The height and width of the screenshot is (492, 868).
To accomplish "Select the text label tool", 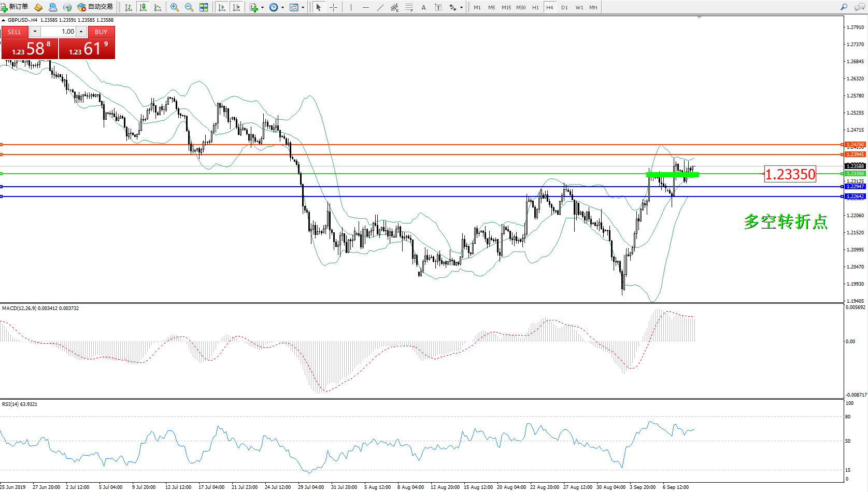I will [x=438, y=7].
